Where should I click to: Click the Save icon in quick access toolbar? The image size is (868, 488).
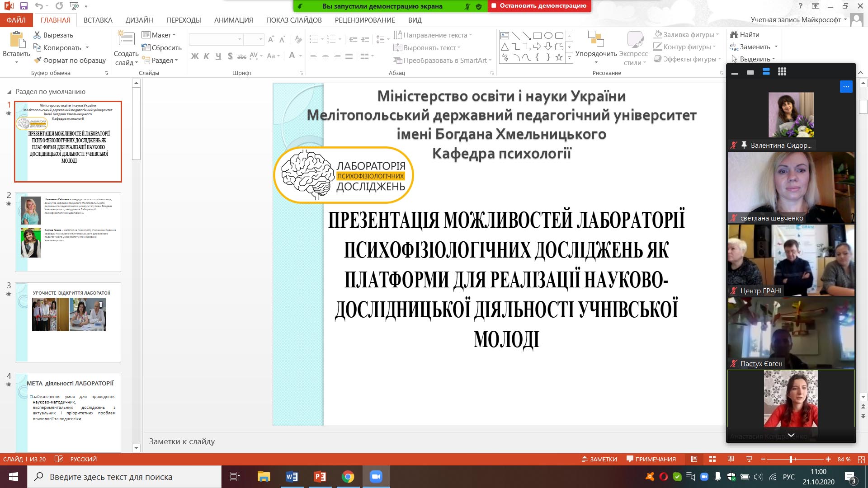pyautogui.click(x=24, y=6)
